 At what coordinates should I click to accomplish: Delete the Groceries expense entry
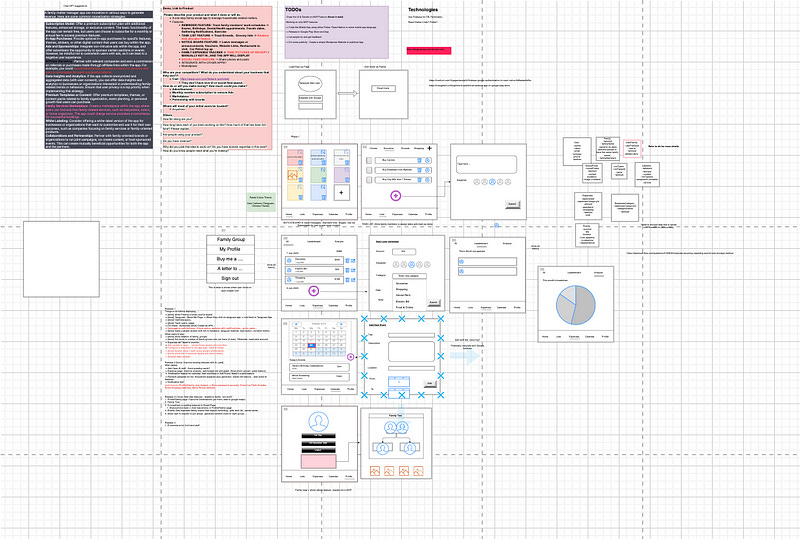[347, 260]
